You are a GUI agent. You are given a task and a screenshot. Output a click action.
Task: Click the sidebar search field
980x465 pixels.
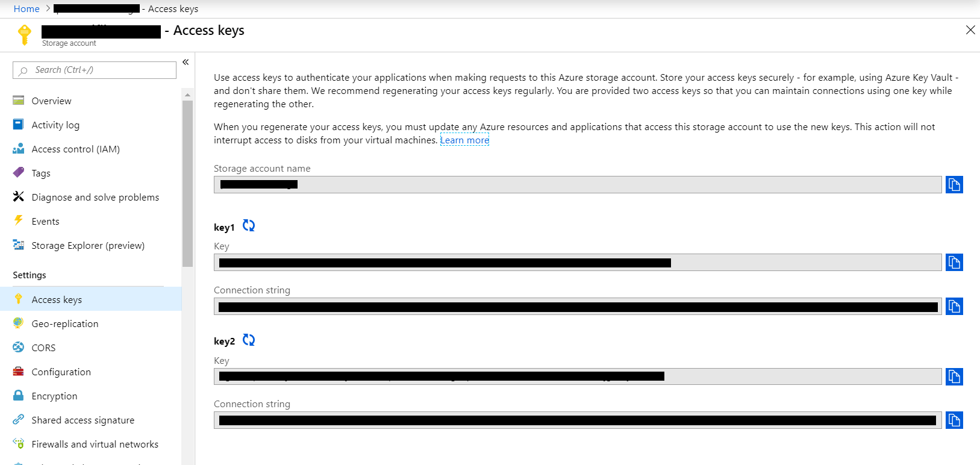click(95, 70)
